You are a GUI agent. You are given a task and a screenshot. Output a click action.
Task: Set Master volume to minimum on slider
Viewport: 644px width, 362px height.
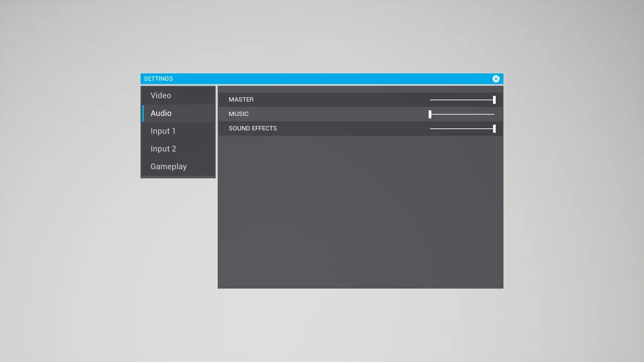click(430, 100)
